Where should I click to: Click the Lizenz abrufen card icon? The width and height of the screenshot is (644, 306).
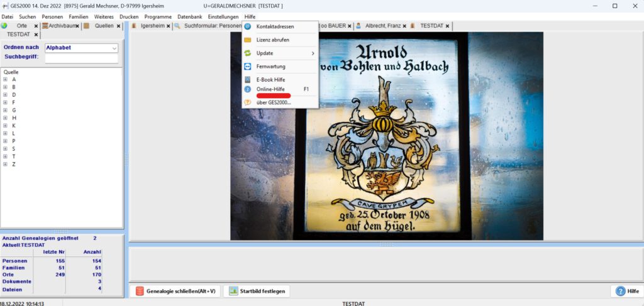[x=248, y=40]
